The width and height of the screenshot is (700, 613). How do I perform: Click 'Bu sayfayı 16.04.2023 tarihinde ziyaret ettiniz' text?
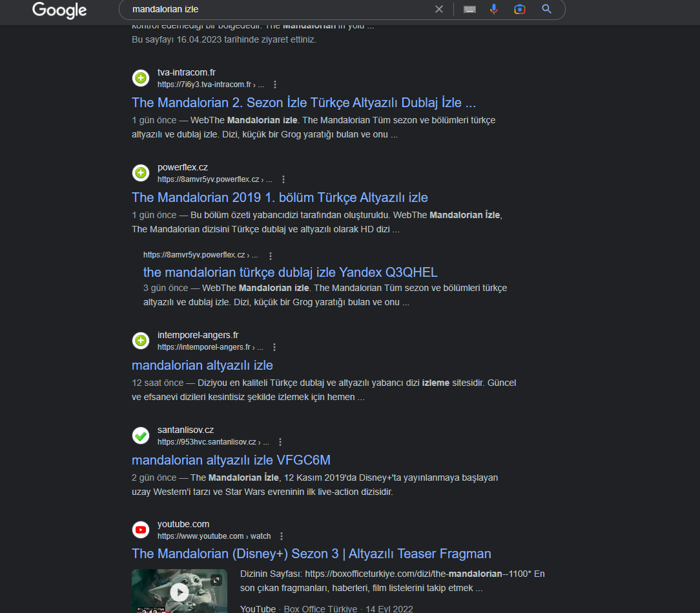point(223,40)
